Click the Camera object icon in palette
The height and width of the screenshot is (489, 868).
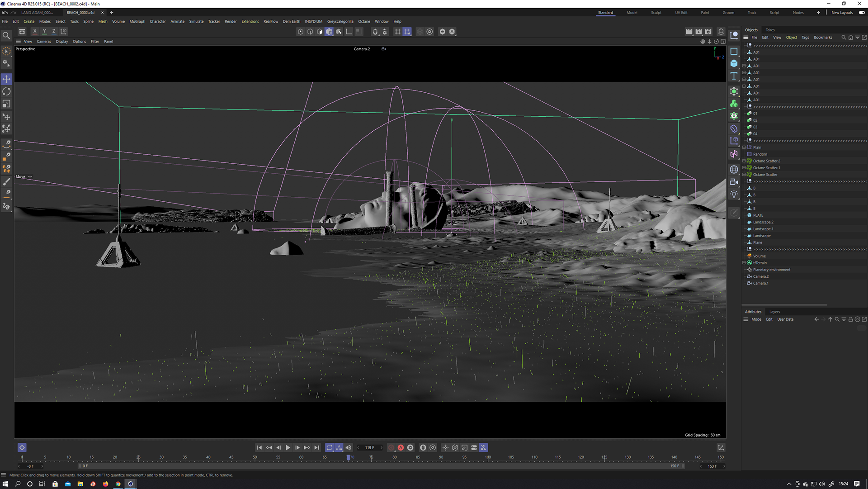tap(734, 182)
